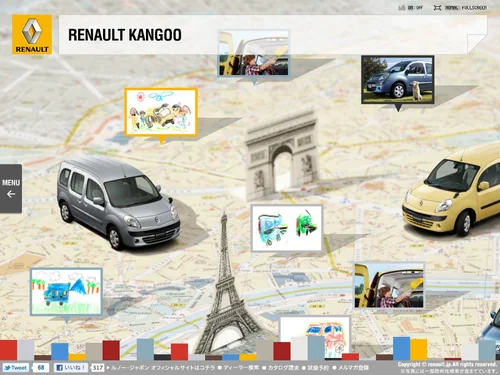Image resolution: width=500 pixels, height=375 pixels.
Task: Open the ディーラー検索 link
Action: click(x=241, y=368)
